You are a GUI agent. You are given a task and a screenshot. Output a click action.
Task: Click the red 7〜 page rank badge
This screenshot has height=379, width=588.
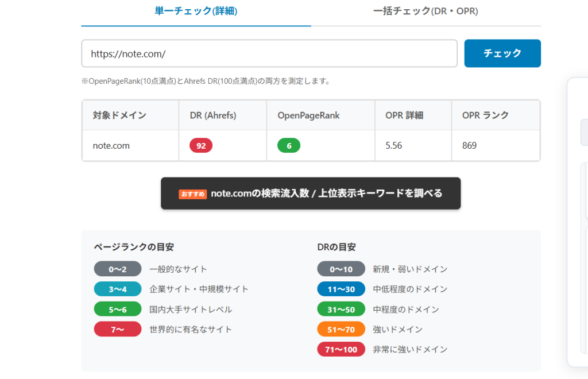pos(118,329)
